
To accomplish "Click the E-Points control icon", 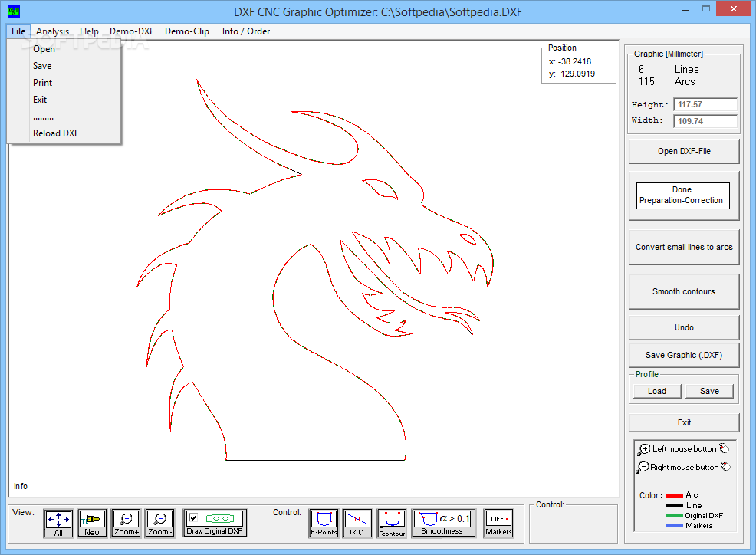I will [x=324, y=523].
